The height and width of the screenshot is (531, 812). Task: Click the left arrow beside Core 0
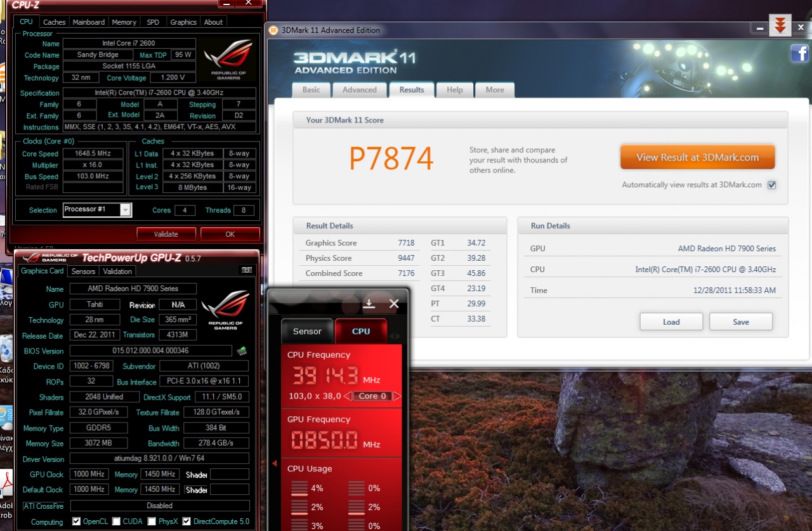click(348, 396)
